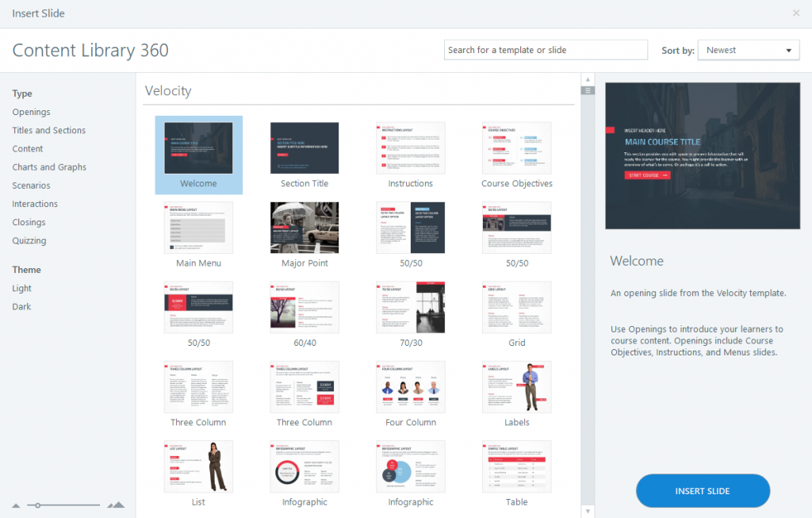Choose the Major Point slide thumbnail
Viewport: 812px width, 518px height.
(x=304, y=228)
